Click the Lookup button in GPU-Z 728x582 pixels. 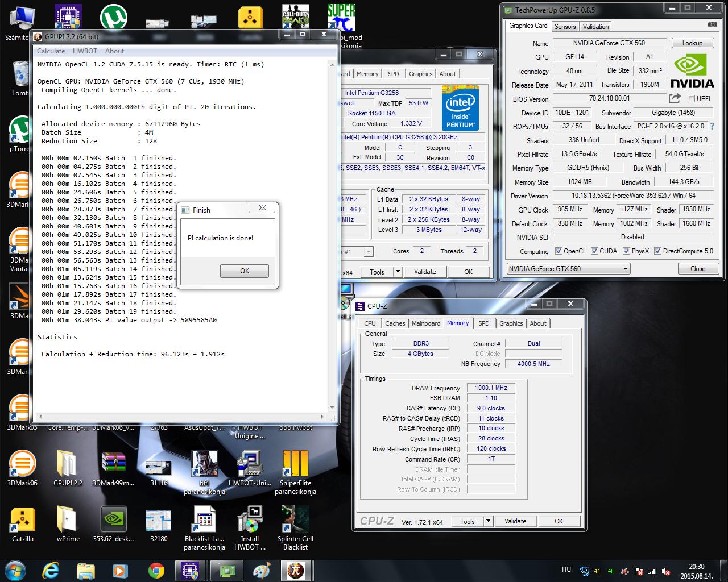click(692, 43)
